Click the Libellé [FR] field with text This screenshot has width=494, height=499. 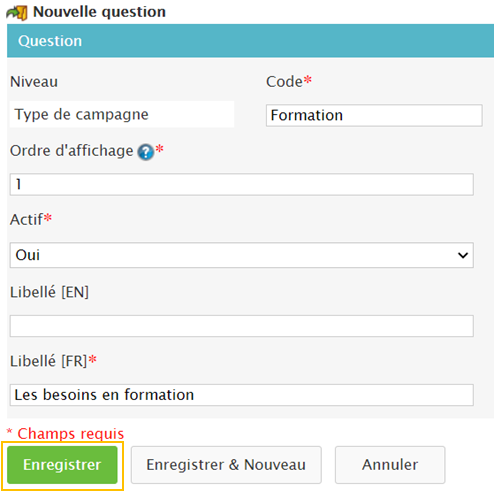[242, 395]
